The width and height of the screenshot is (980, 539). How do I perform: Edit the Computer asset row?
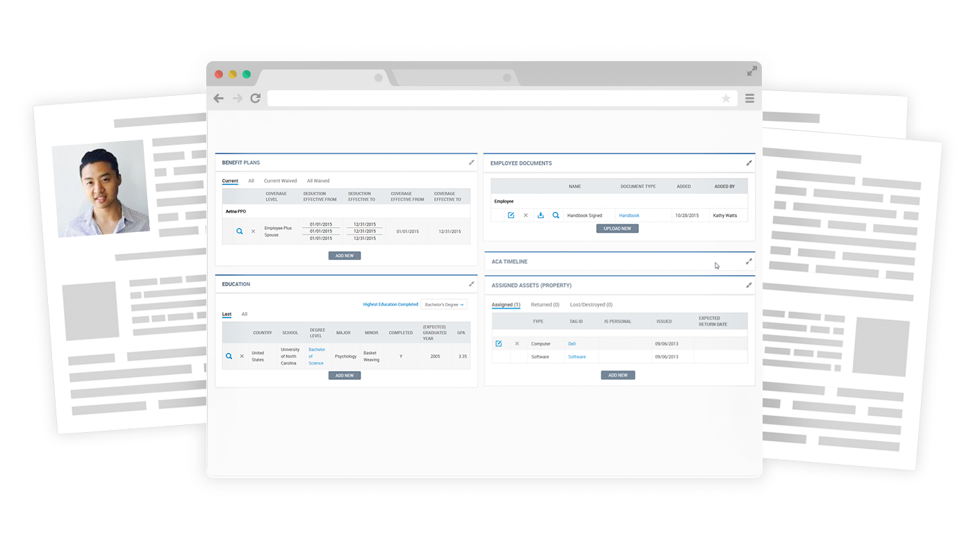[499, 344]
